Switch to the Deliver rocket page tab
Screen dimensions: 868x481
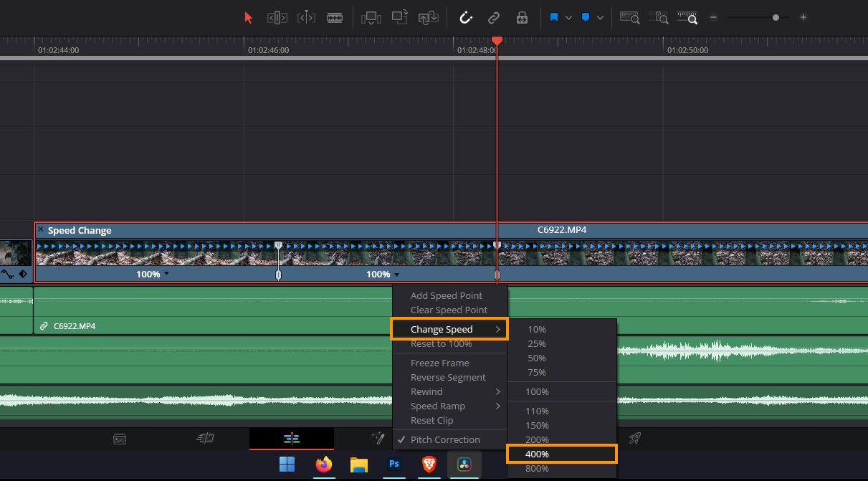(634, 439)
